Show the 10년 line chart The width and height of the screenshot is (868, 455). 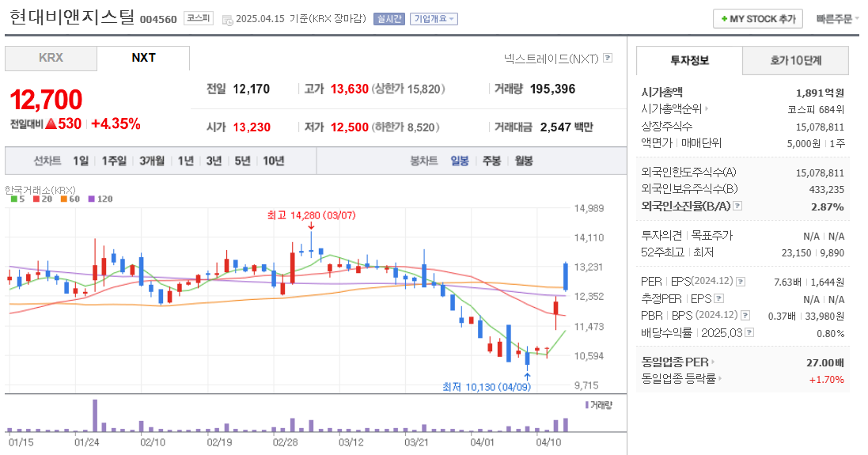click(274, 161)
